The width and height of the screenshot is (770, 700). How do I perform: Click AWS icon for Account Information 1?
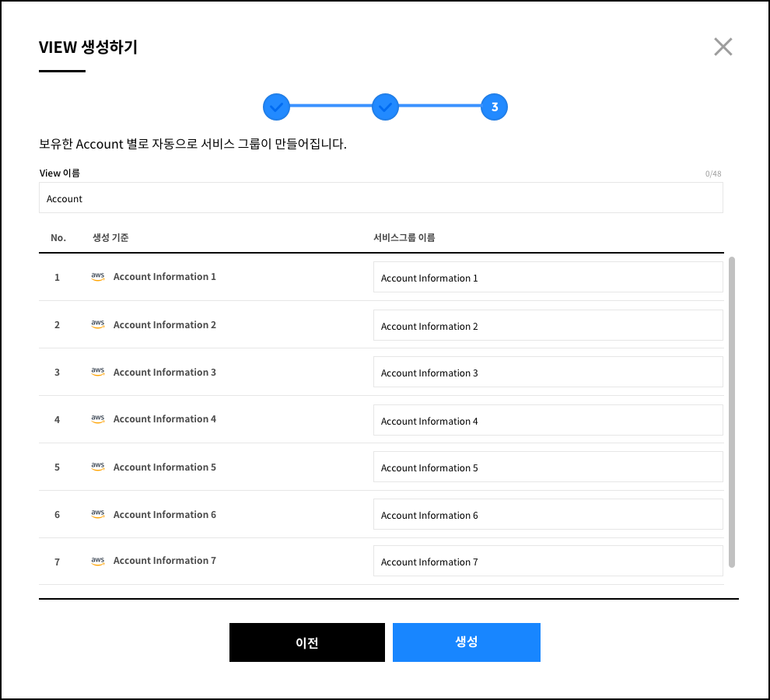(97, 277)
